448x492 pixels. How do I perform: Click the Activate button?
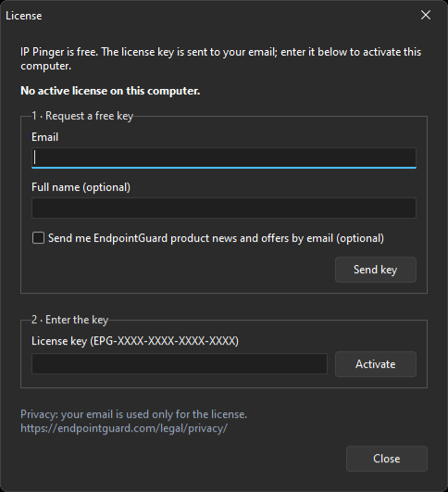(376, 364)
